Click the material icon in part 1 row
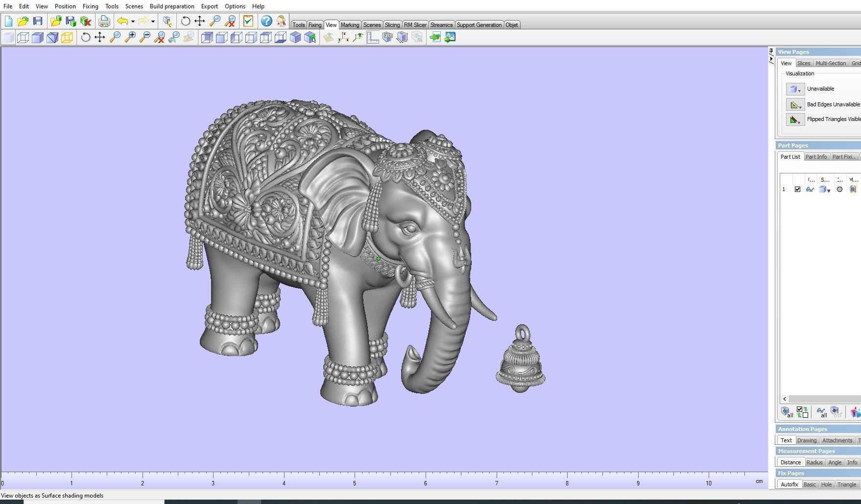 click(853, 190)
